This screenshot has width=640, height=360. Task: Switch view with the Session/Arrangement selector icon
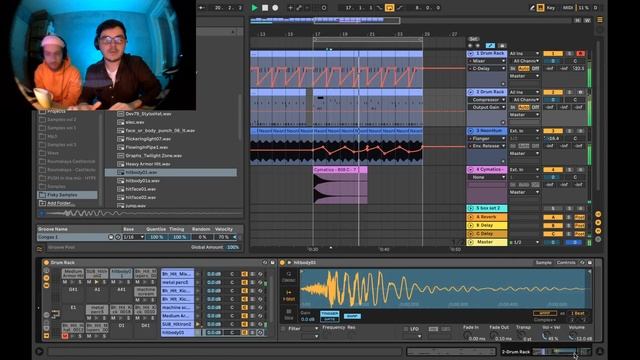tap(600, 20)
